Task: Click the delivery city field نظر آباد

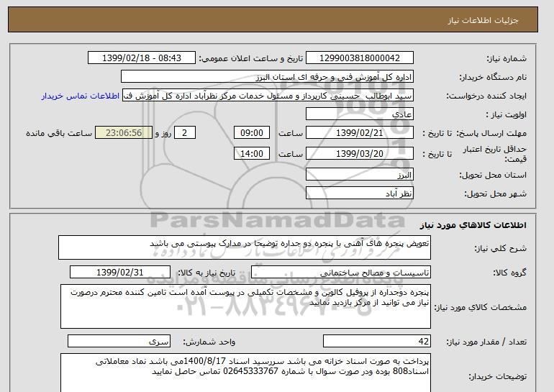Action: point(359,193)
